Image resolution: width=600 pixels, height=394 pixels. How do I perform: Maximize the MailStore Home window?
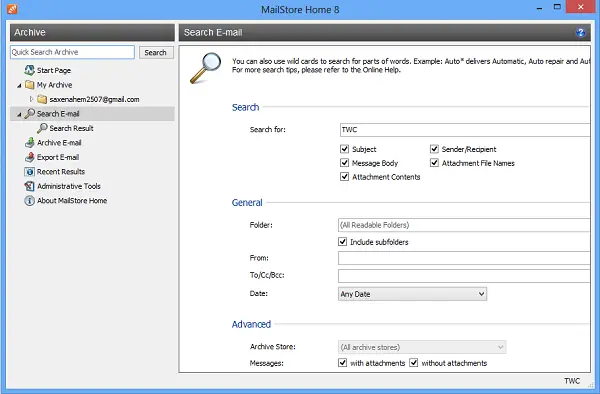pyautogui.click(x=557, y=7)
